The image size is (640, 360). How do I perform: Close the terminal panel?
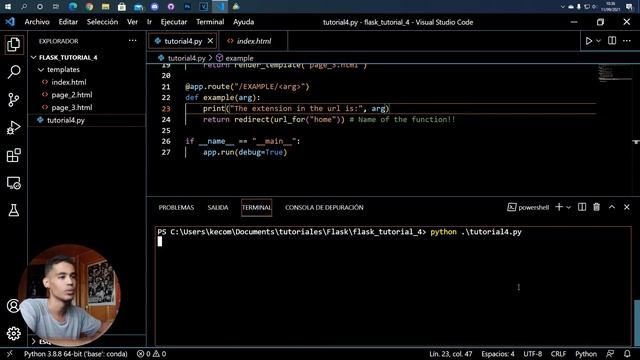(x=627, y=207)
